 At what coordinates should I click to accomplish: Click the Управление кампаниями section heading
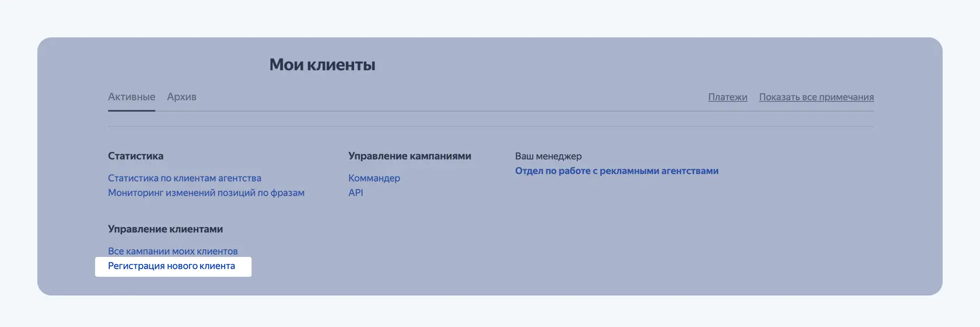(409, 156)
